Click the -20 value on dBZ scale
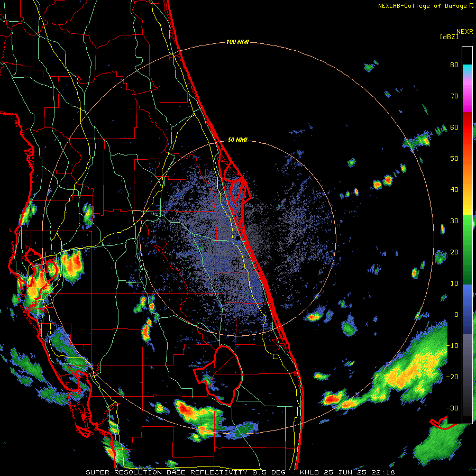Viewport: 476px width, 476px height. 452,377
